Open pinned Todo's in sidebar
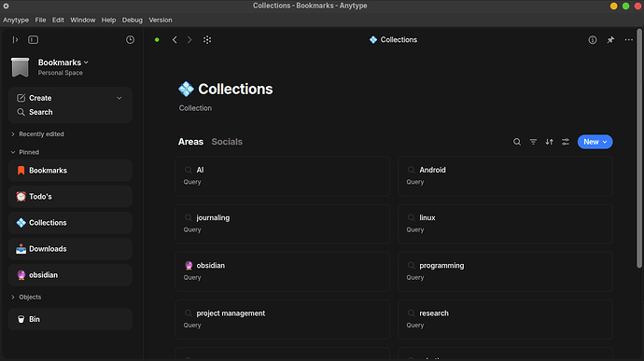 70,196
